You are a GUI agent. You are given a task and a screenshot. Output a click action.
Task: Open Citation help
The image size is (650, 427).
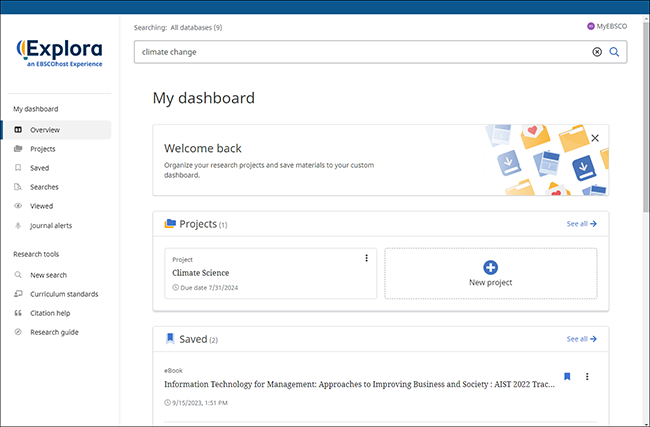[x=50, y=313]
